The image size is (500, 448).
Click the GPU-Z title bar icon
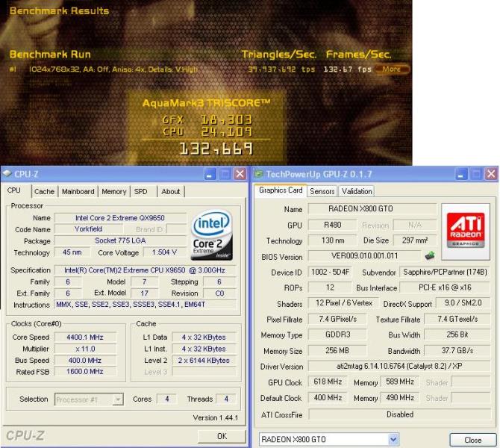click(x=258, y=174)
